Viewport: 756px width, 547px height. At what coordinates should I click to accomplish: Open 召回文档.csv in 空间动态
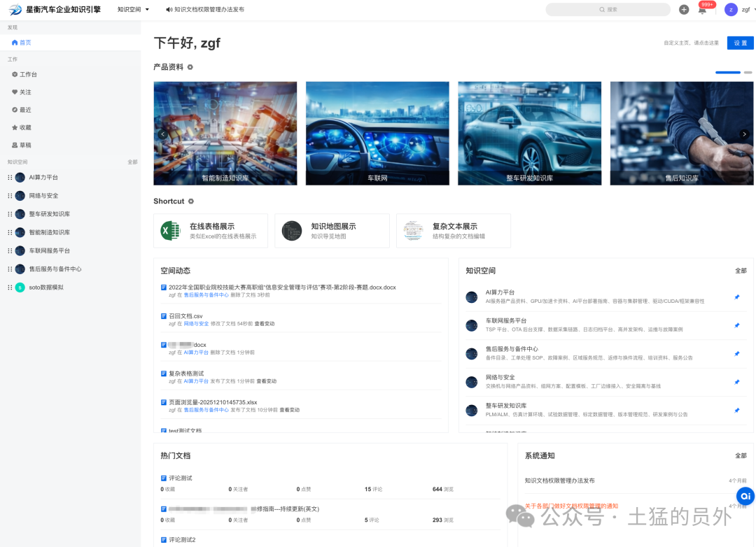pyautogui.click(x=185, y=316)
